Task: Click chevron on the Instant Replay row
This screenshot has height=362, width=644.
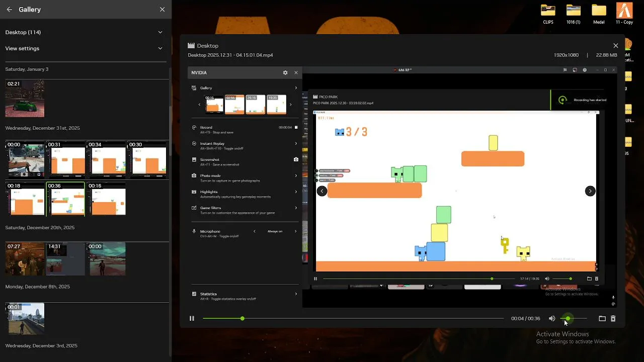Action: point(296,143)
